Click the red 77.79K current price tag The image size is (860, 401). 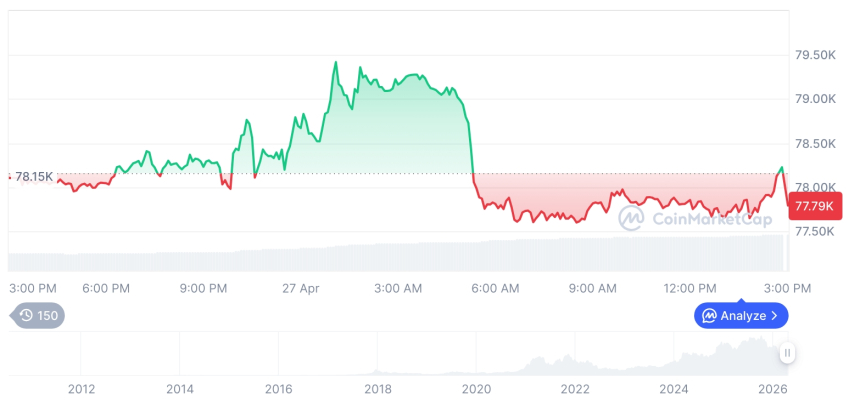(x=816, y=207)
